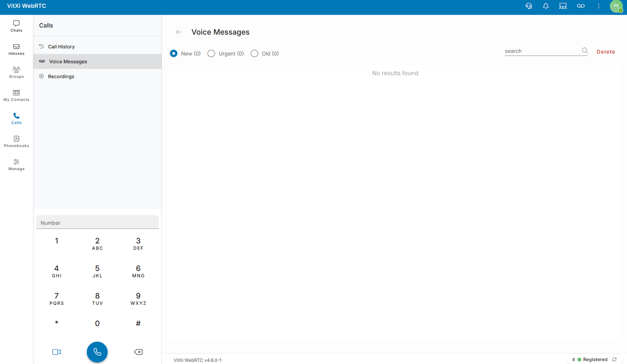The width and height of the screenshot is (627, 364).
Task: Select the New voice messages filter
Action: click(x=174, y=53)
